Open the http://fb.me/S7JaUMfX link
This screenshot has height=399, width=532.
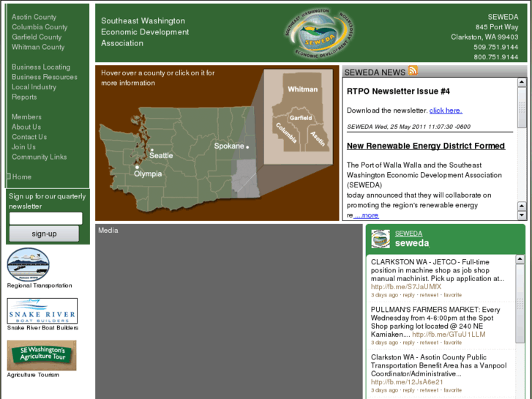click(x=406, y=287)
